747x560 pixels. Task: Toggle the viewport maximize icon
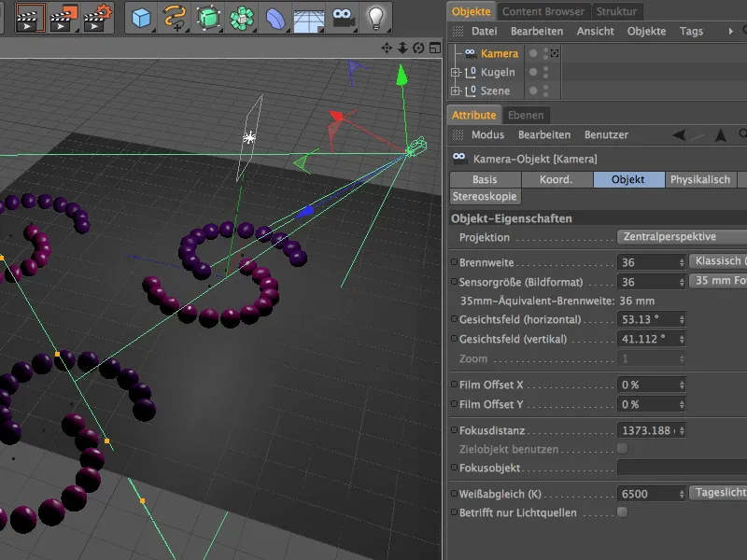(x=434, y=48)
